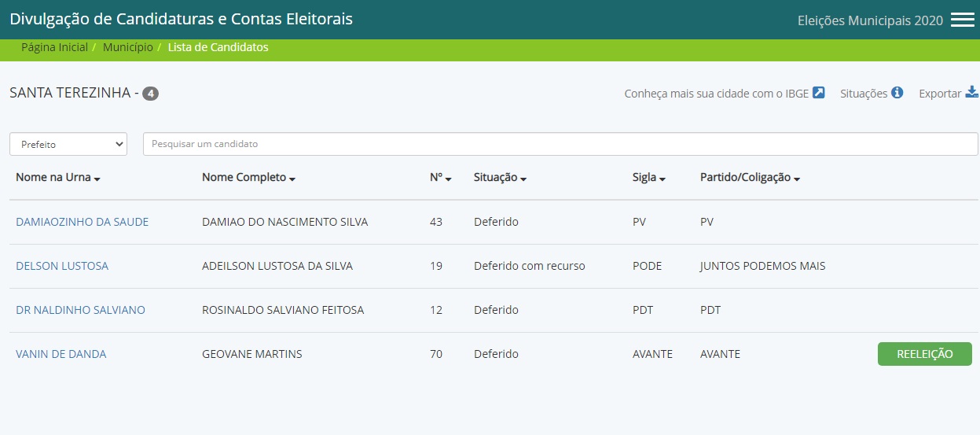
Task: Open candidate DAMIAOZINHO DA SAUDE
Action: [82, 222]
